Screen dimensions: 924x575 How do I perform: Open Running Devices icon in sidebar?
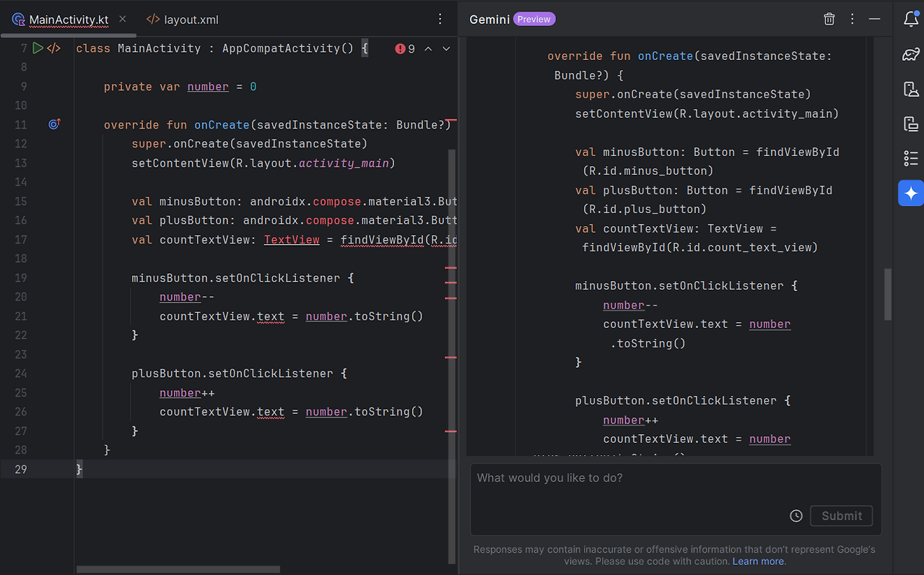click(911, 124)
